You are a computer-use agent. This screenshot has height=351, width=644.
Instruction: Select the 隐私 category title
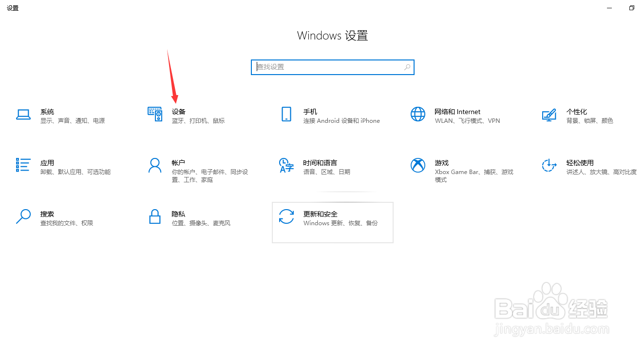click(x=179, y=214)
